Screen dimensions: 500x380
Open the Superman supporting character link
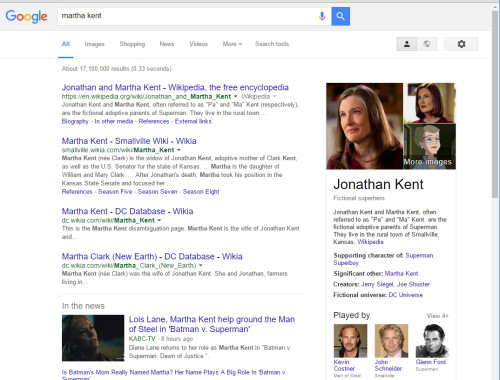419,255
